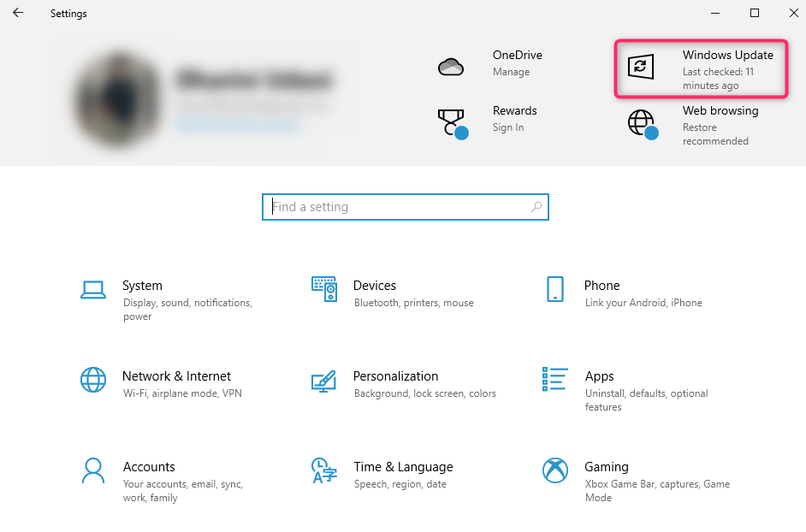This screenshot has height=532, width=806.
Task: Click the Devices keyboard and speaker icon
Action: click(323, 289)
